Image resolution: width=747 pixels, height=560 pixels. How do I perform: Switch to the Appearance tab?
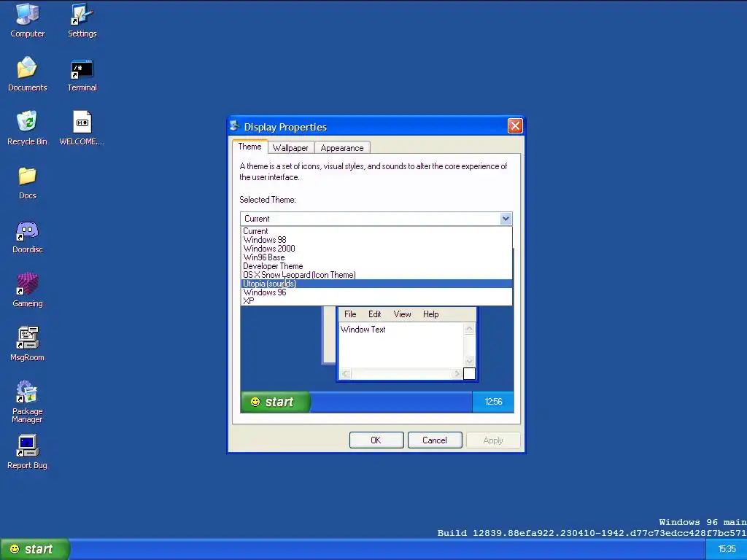click(x=342, y=147)
